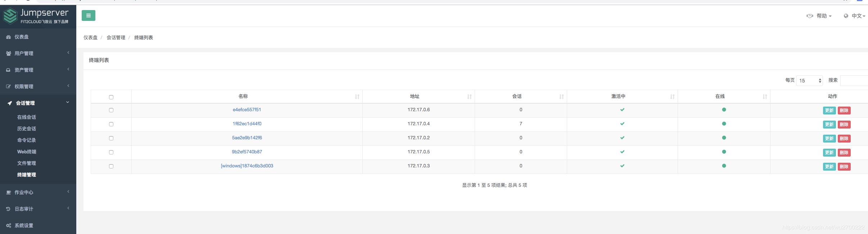Open Web终端 in the sidebar

click(x=27, y=152)
